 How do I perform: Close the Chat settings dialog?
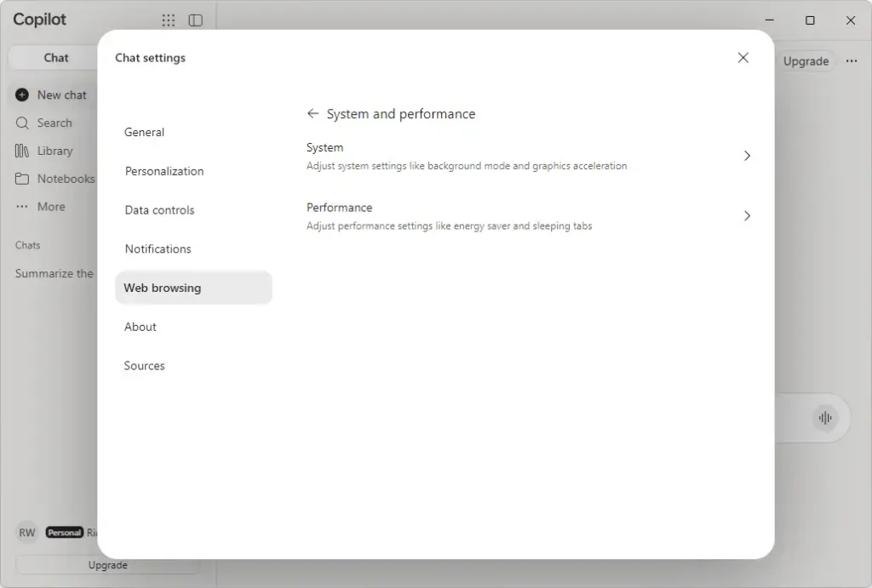pyautogui.click(x=743, y=58)
